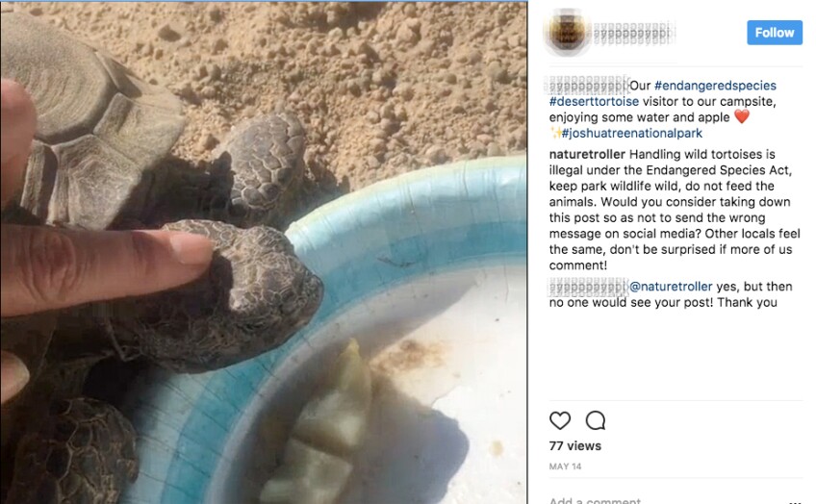Screen dimensions: 816x504
Task: Click the red heart emoji in the caption
Action: pyautogui.click(x=742, y=117)
